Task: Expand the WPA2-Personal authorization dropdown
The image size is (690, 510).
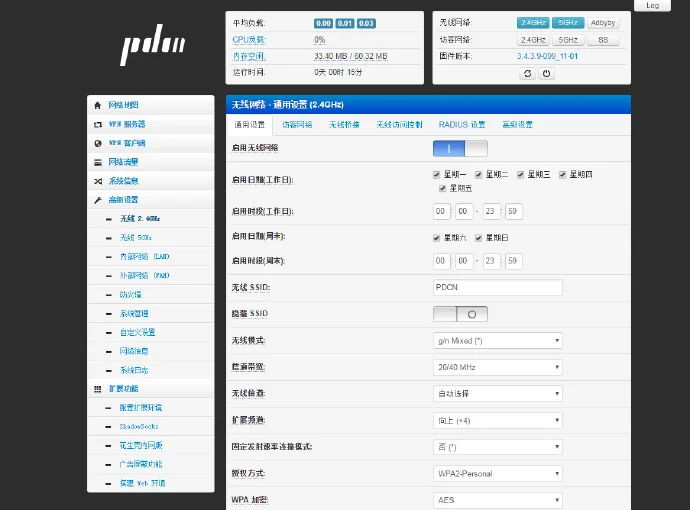Action: click(498, 474)
